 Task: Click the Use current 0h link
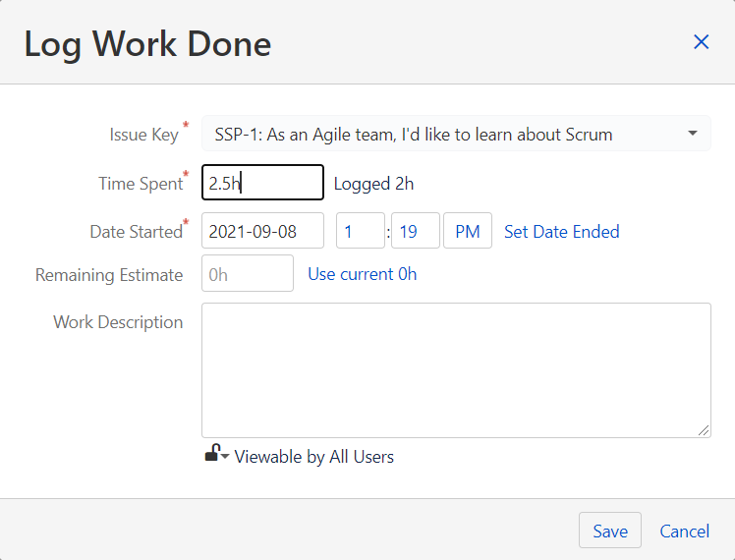tap(362, 274)
